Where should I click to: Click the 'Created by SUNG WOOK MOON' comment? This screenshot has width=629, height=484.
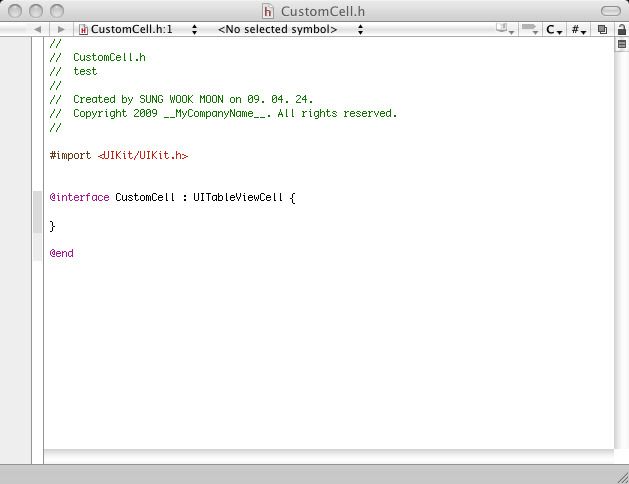pyautogui.click(x=181, y=99)
